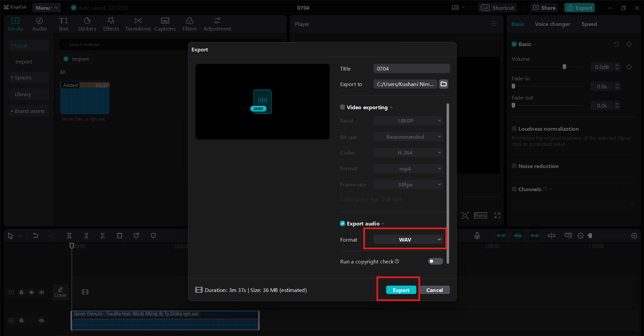This screenshot has width=644, height=336.
Task: Toggle Run a copyright check switch
Action: 436,261
